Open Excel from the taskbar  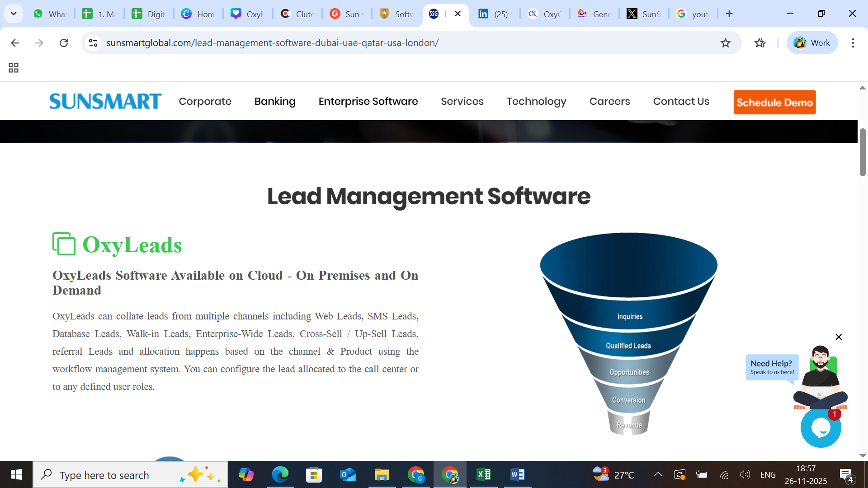(484, 474)
